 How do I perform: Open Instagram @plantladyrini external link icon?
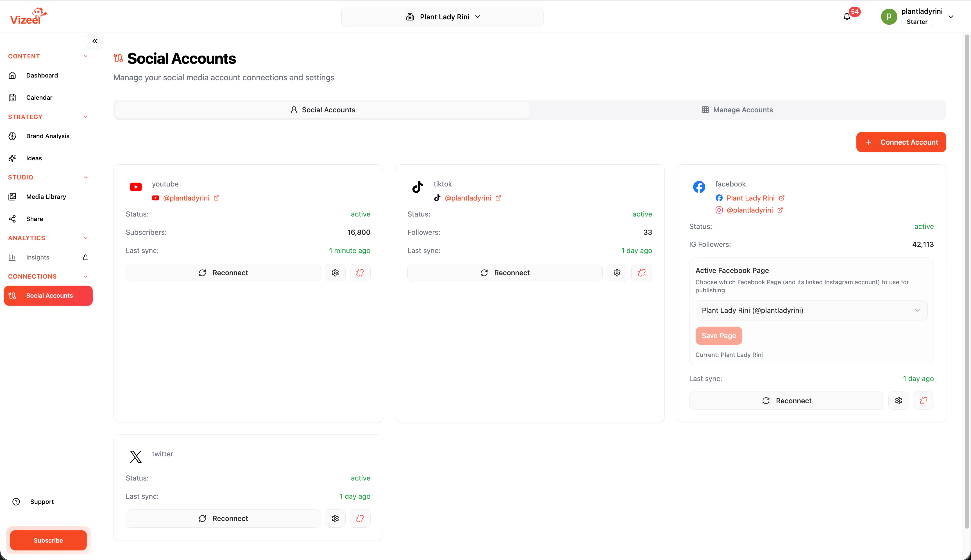tap(780, 210)
